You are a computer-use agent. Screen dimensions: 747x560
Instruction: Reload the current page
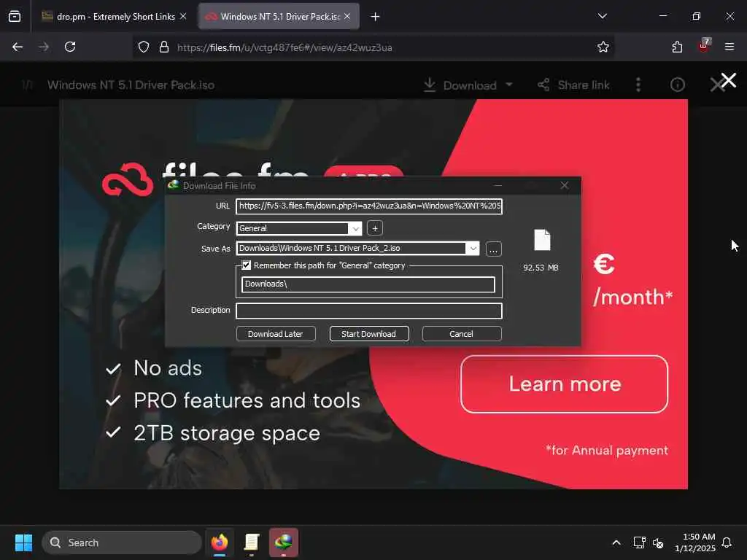coord(70,47)
